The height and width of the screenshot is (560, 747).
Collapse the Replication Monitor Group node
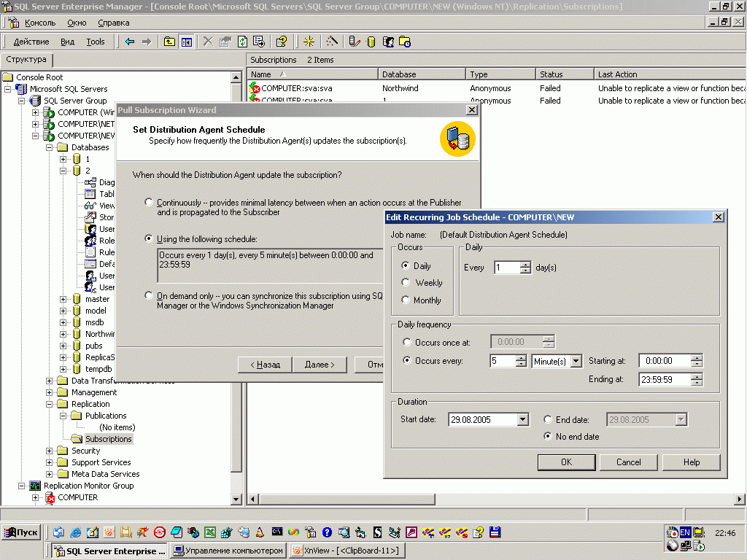pyautogui.click(x=21, y=486)
